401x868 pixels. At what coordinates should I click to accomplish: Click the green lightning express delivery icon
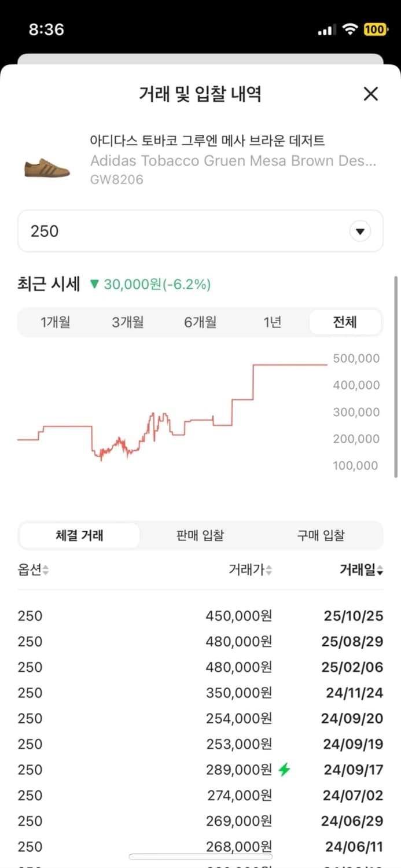[283, 770]
